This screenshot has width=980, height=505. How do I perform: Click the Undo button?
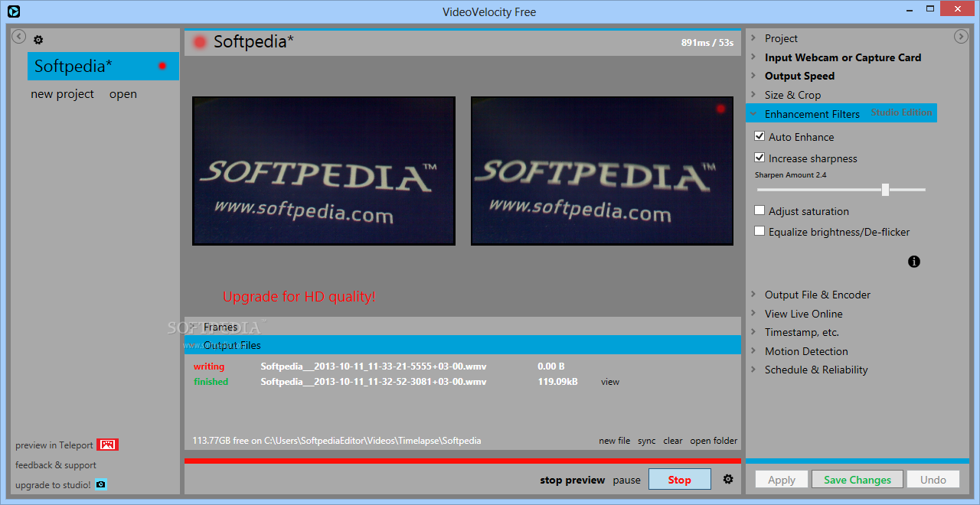(933, 480)
